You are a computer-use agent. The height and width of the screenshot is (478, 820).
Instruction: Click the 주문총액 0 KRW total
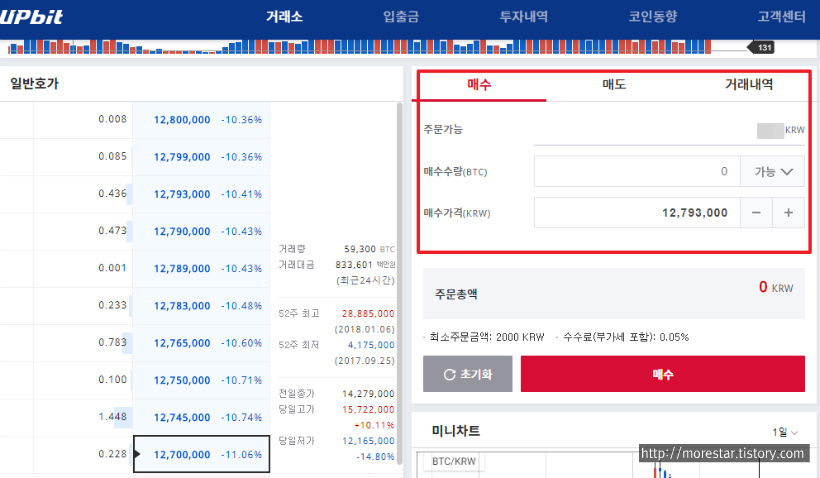(776, 287)
